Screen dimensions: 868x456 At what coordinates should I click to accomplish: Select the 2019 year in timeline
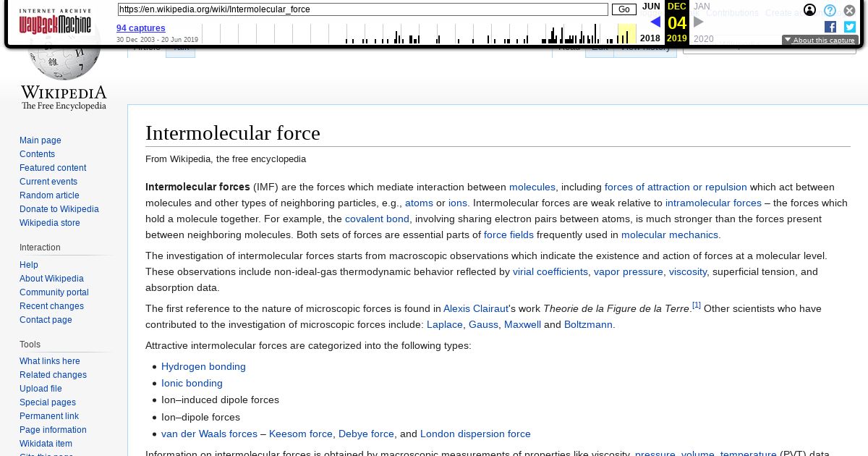(677, 38)
